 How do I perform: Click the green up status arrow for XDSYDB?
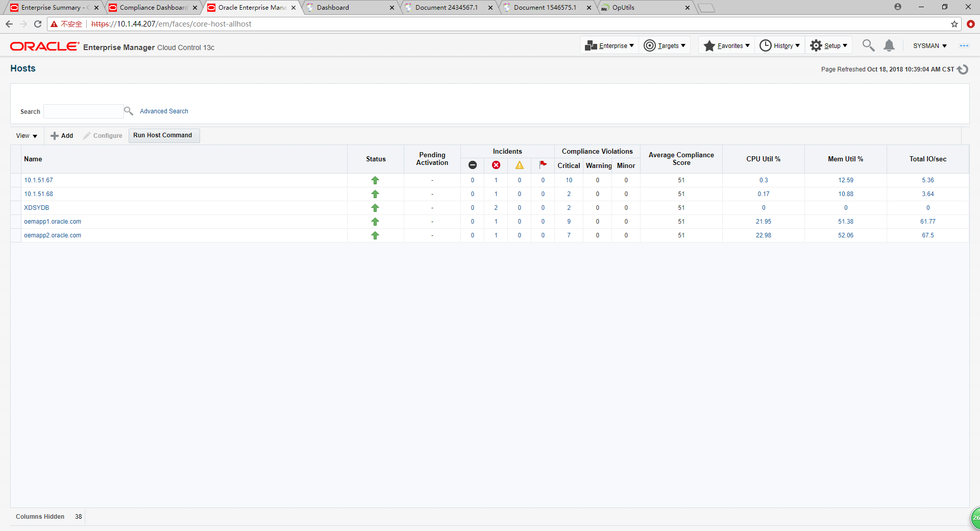[x=375, y=208]
